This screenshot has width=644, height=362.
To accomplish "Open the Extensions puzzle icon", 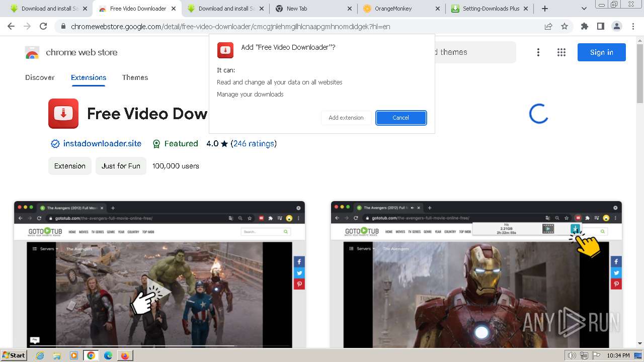I will click(x=584, y=26).
